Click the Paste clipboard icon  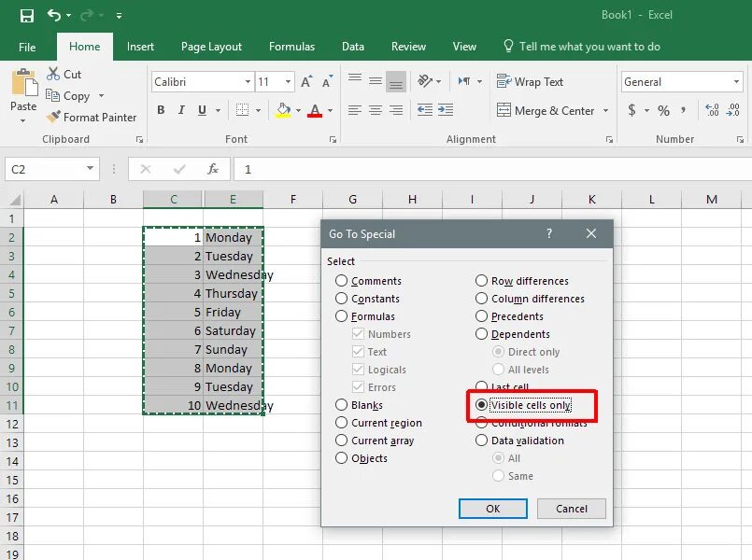[x=24, y=82]
